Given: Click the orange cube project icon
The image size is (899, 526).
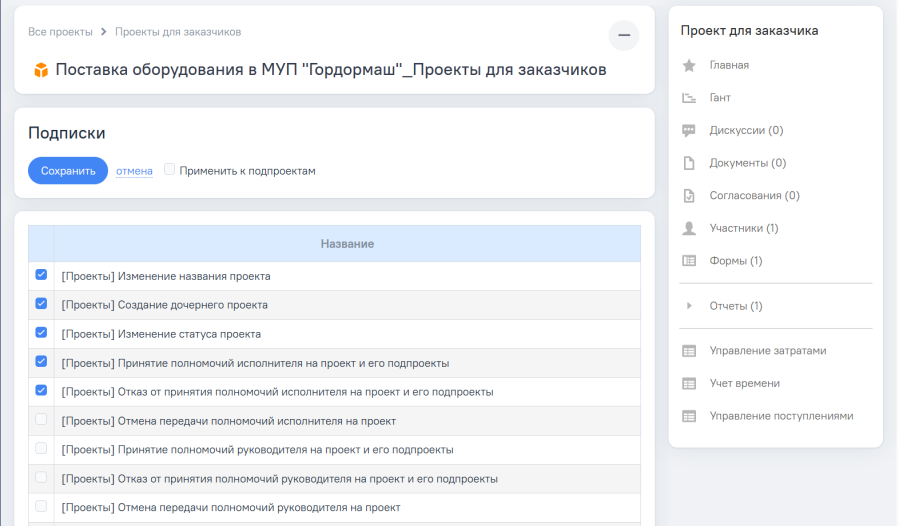Looking at the screenshot, I should click(x=41, y=70).
